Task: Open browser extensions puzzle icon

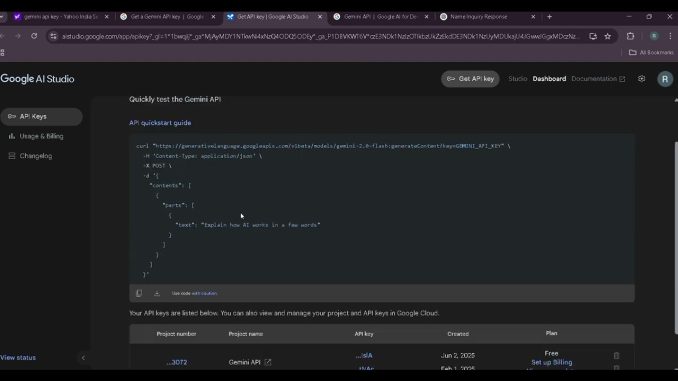Action: [x=630, y=36]
